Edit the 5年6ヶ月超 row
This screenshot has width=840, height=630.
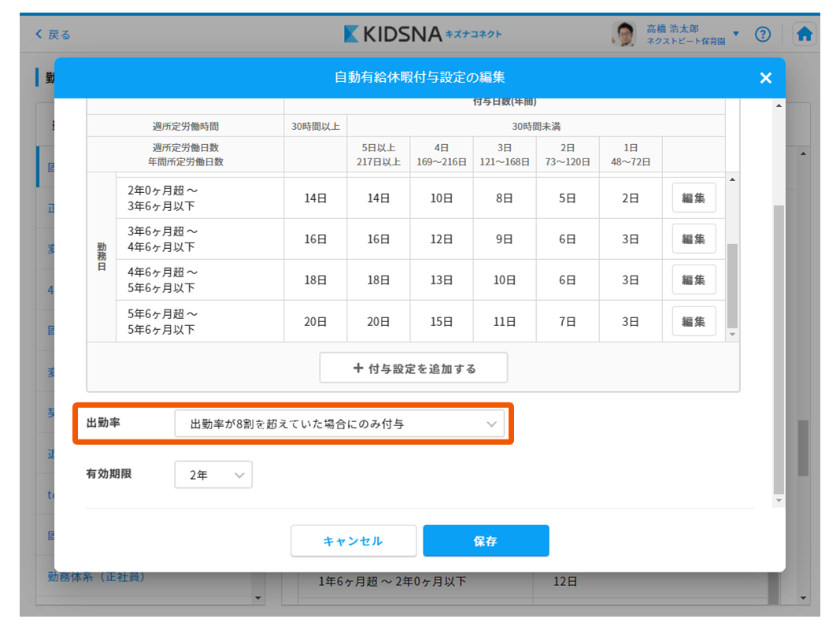tap(694, 321)
